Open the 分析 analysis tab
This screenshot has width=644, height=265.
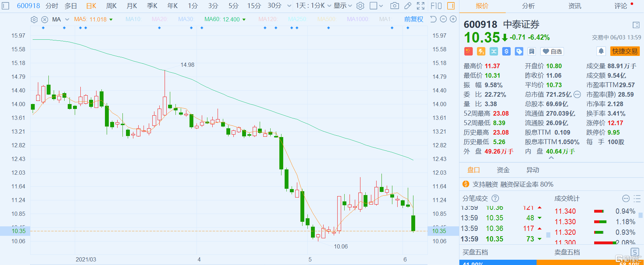528,6
